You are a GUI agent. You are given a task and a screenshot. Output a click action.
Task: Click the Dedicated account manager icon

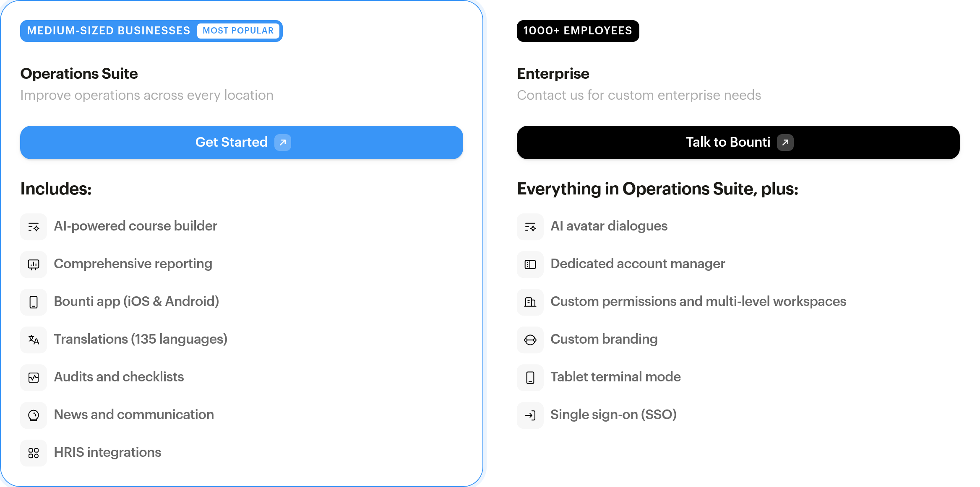(530, 264)
